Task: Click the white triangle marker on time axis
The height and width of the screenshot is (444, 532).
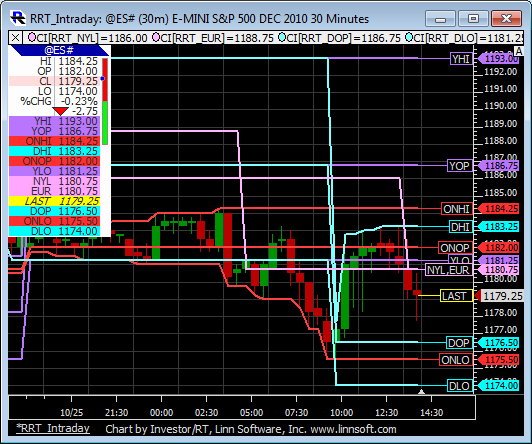Action: [421, 392]
